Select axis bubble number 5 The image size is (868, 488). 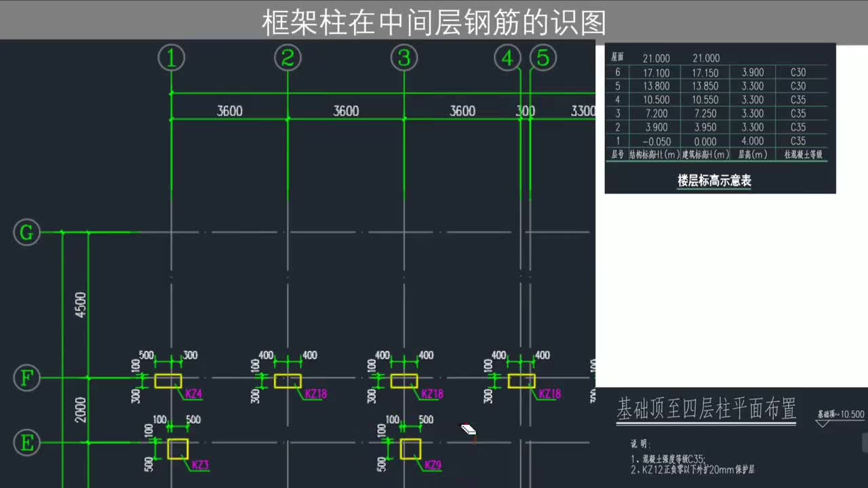[x=543, y=58]
